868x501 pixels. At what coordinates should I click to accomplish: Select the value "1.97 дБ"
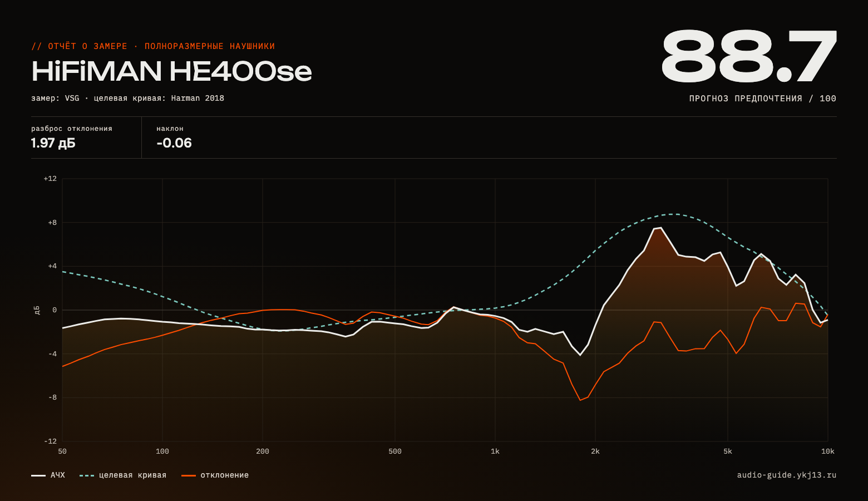tap(53, 143)
